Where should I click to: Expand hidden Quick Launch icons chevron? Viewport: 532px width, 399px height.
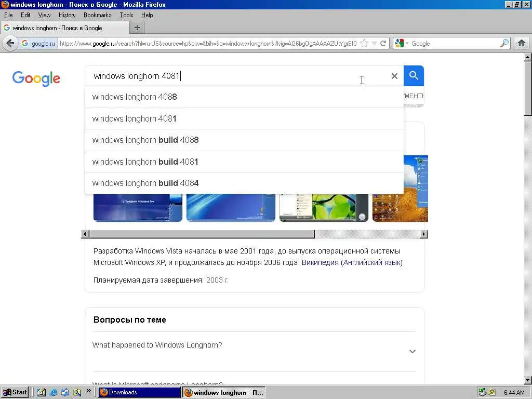pos(88,391)
